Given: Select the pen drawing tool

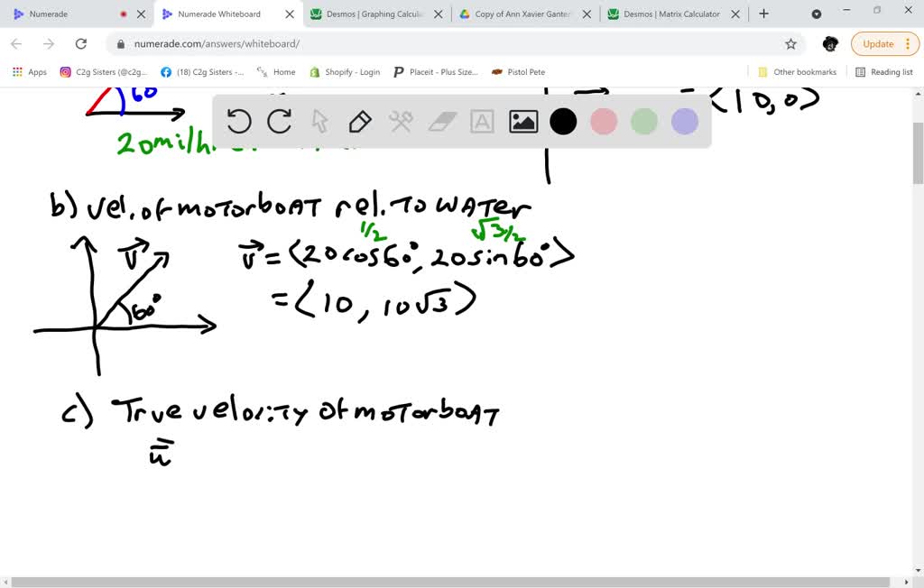Looking at the screenshot, I should pos(360,121).
